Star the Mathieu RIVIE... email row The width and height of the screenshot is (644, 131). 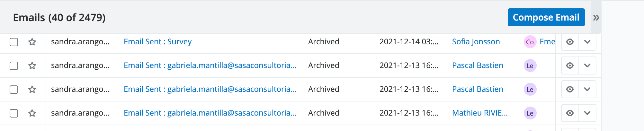point(32,113)
